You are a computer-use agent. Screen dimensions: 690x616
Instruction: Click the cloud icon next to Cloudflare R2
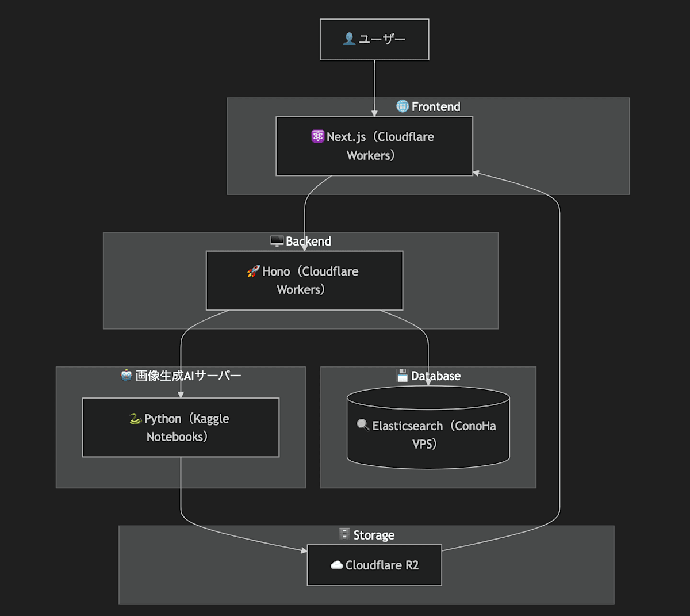[337, 565]
